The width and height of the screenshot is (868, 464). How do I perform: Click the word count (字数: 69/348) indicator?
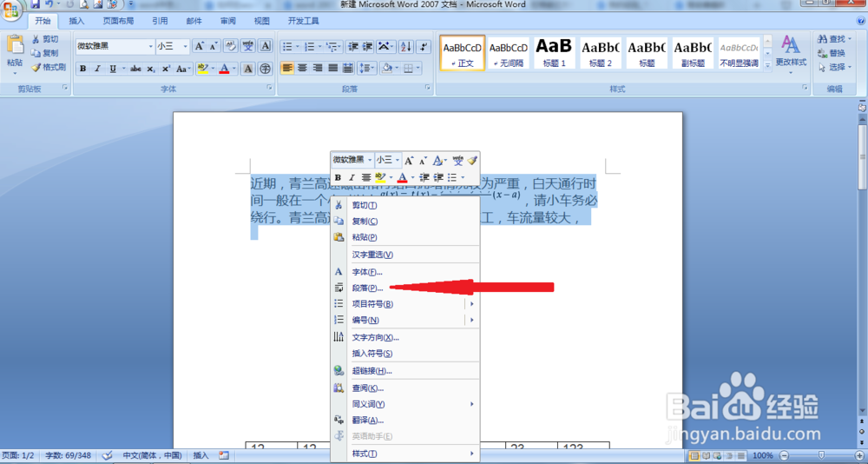pyautogui.click(x=69, y=455)
